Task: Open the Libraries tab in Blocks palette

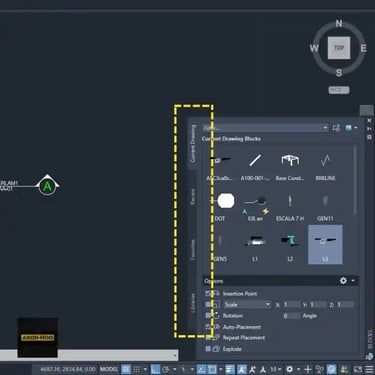Action: click(x=193, y=303)
